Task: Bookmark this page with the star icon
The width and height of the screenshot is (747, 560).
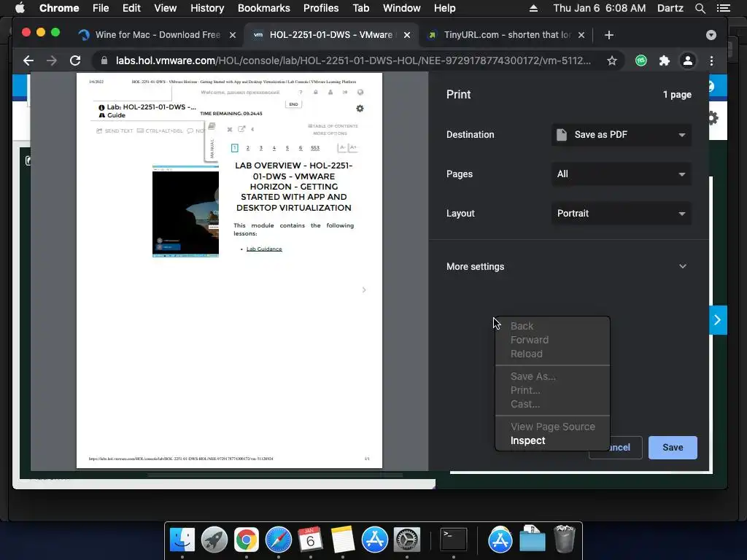Action: (612, 61)
